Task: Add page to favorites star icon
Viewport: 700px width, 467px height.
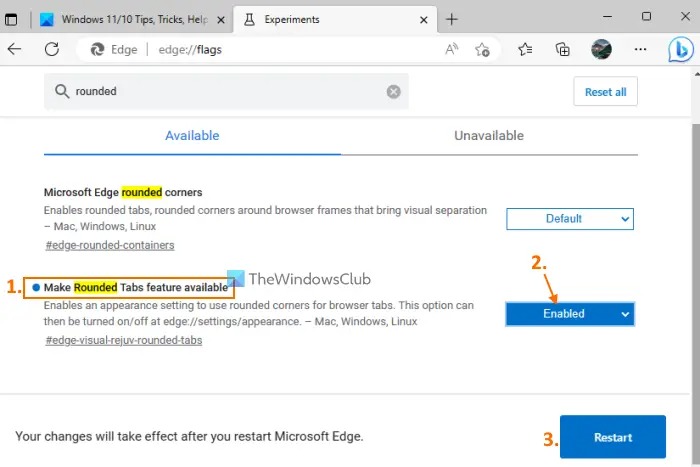Action: [482, 49]
